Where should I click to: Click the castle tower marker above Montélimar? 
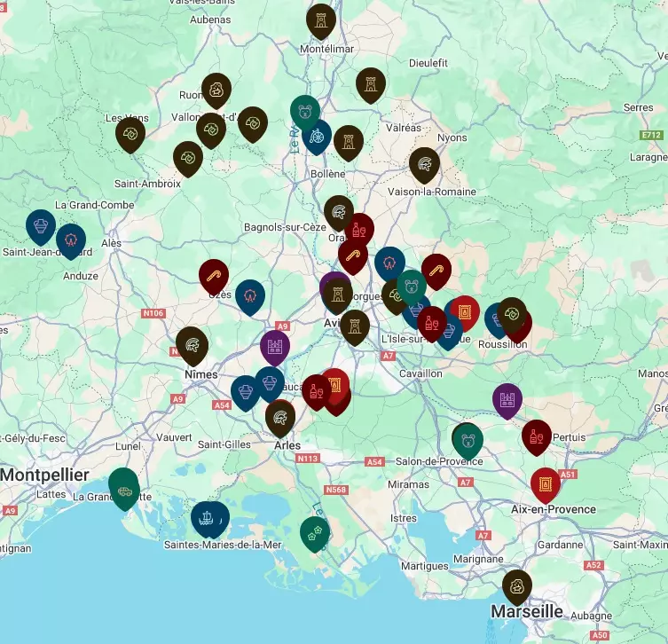[321, 19]
